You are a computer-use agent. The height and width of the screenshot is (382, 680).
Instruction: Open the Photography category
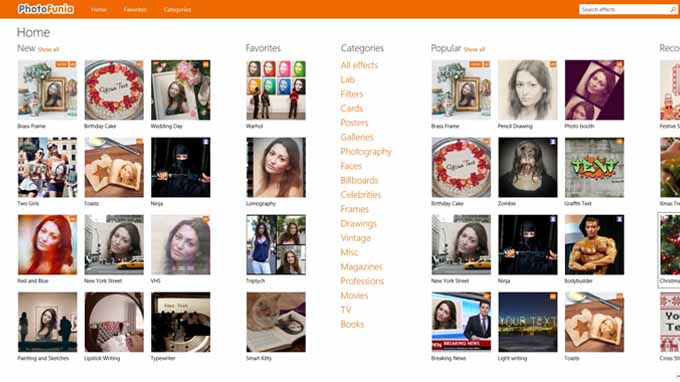[x=366, y=152]
